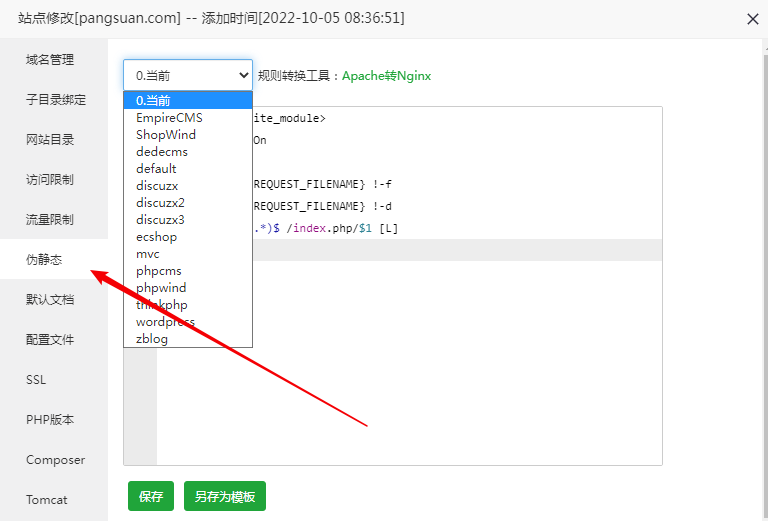
Task: Collapse the rewrite template dropdown box
Action: 188,75
